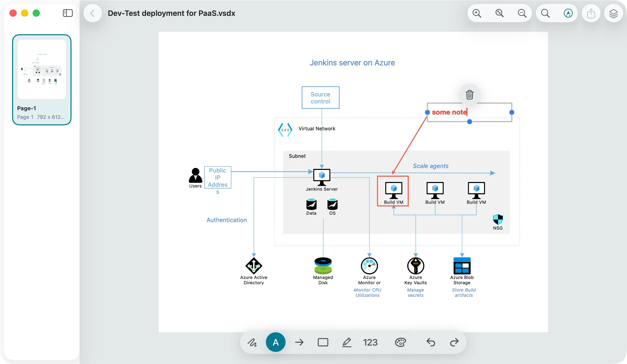Click the 'Monitor CPU Utilizations' caption

(x=368, y=293)
